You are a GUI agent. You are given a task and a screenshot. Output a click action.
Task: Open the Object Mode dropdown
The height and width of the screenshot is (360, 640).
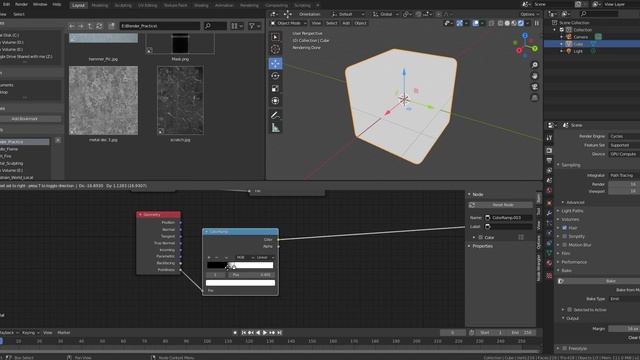[x=289, y=23]
